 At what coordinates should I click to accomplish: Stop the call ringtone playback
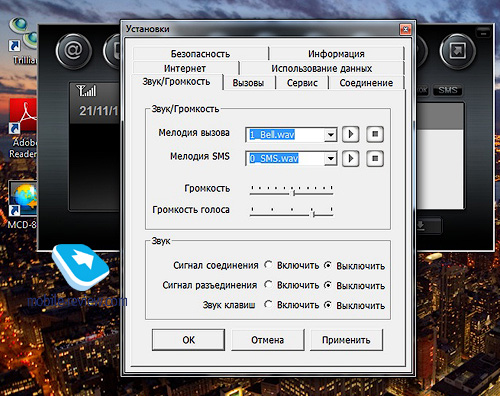pyautogui.click(x=375, y=134)
